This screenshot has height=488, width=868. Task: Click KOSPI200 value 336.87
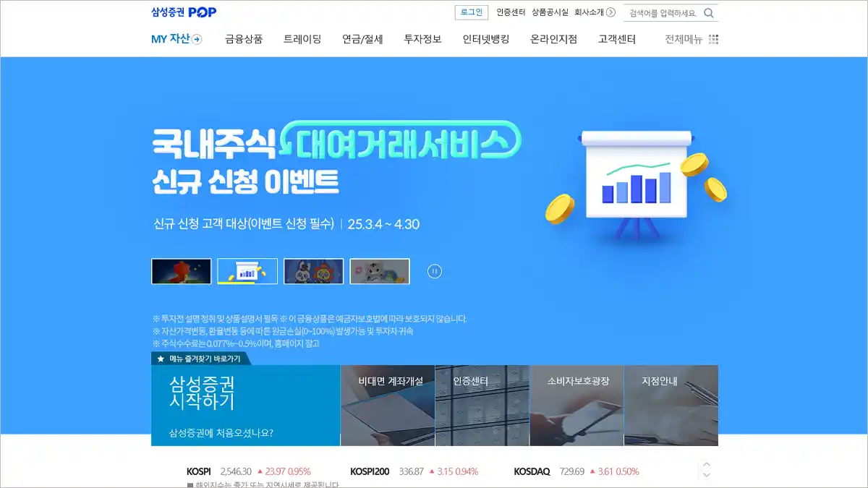(x=411, y=471)
